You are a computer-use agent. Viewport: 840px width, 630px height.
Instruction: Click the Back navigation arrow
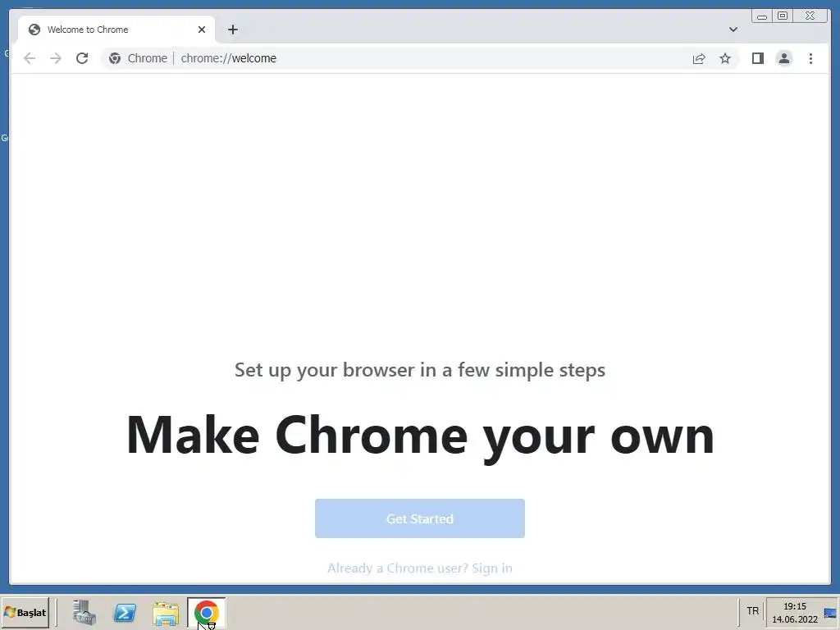(30, 58)
